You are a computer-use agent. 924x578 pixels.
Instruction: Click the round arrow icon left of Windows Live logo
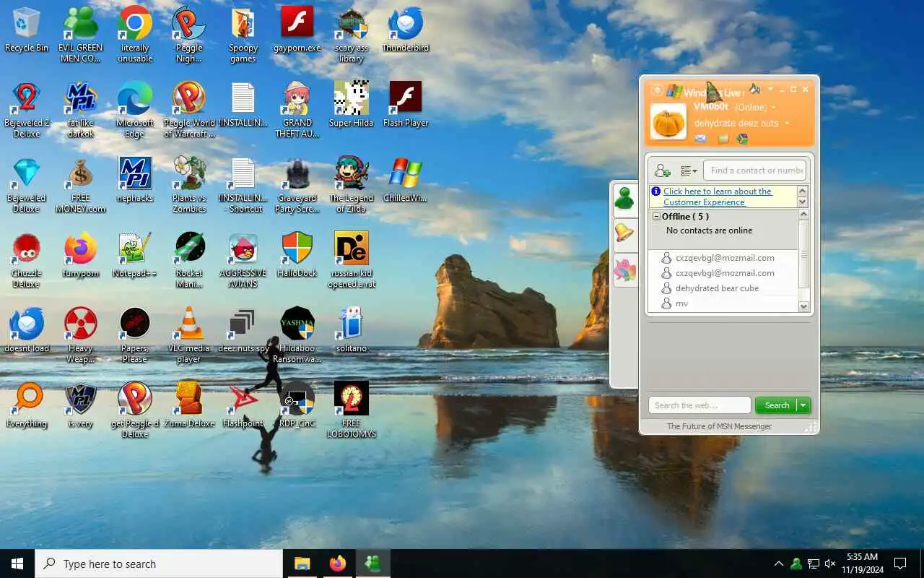click(656, 90)
